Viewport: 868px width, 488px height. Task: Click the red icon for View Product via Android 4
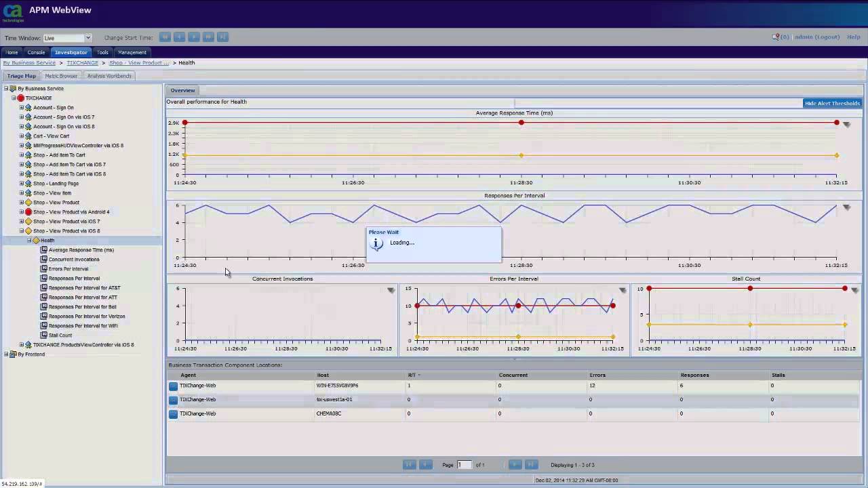pos(28,212)
